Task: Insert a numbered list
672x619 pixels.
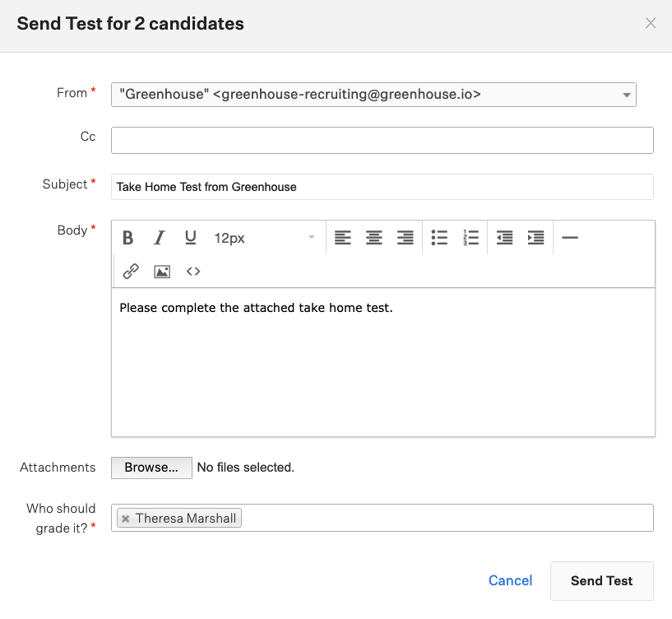Action: pos(470,238)
